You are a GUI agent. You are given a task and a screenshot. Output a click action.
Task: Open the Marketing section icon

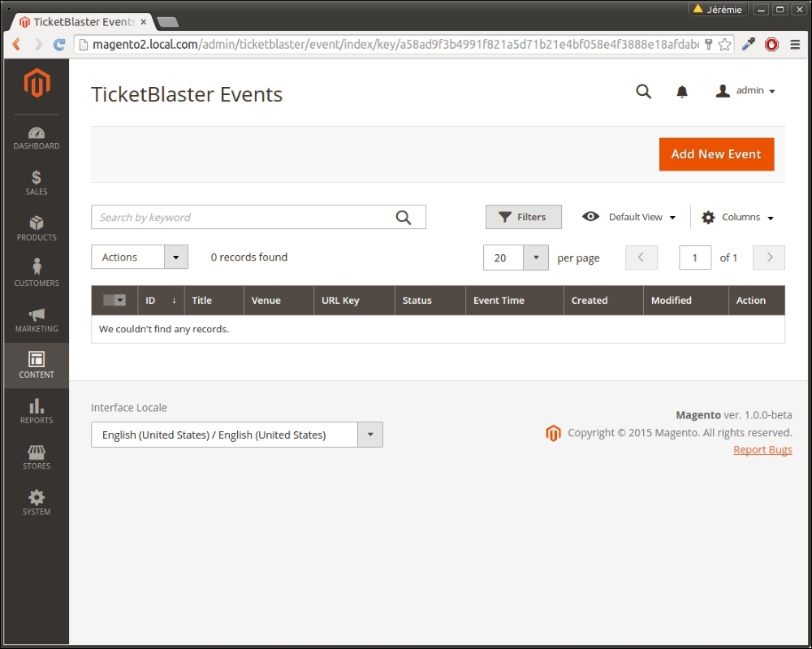click(36, 320)
